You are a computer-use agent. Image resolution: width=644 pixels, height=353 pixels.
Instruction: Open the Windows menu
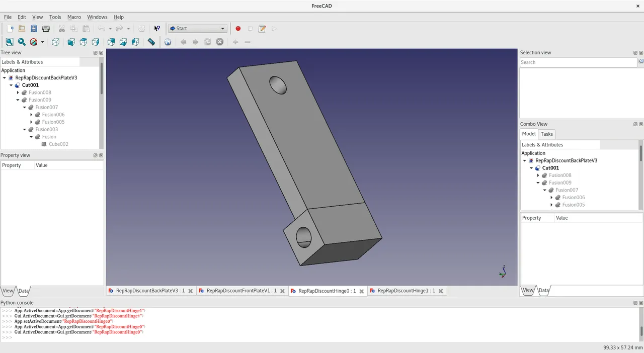(97, 17)
